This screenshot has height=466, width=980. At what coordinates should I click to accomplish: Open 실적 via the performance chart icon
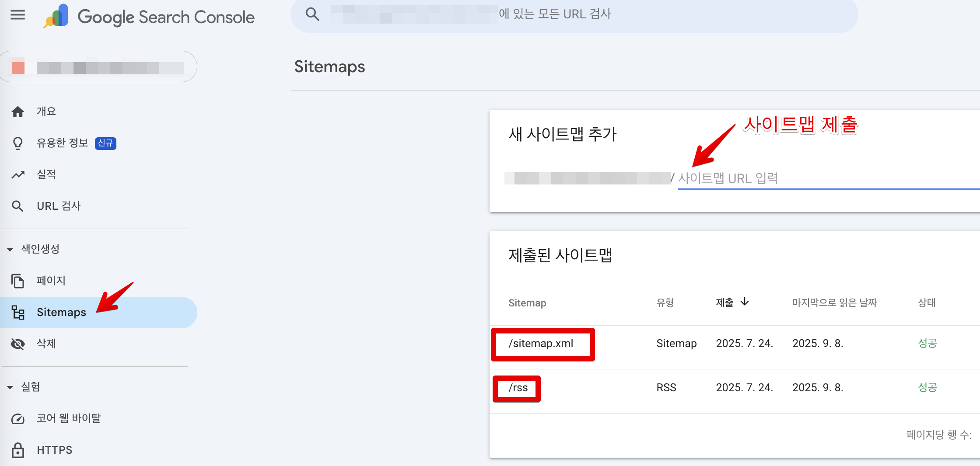[x=18, y=174]
